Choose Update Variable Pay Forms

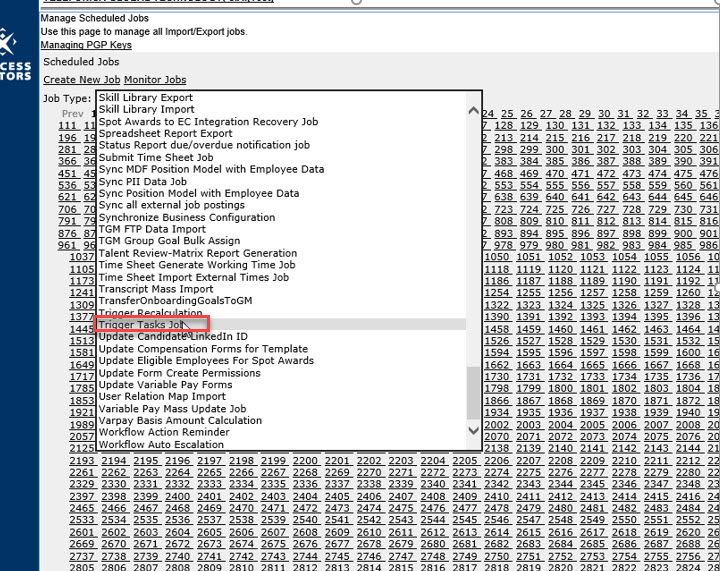(x=165, y=385)
